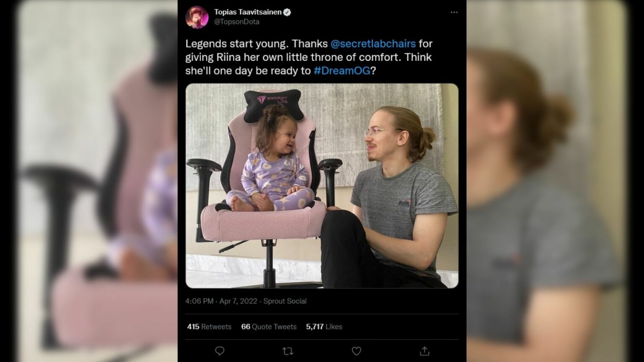Click the Sprout Social source label

pyautogui.click(x=285, y=301)
